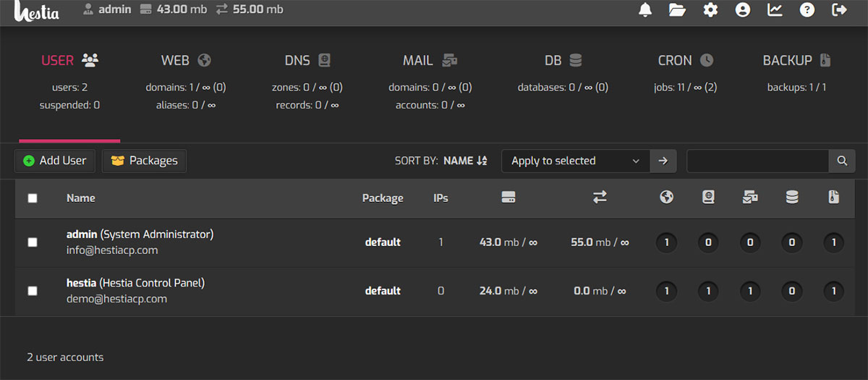The width and height of the screenshot is (868, 380).
Task: Click the IPs column header
Action: pos(441,198)
